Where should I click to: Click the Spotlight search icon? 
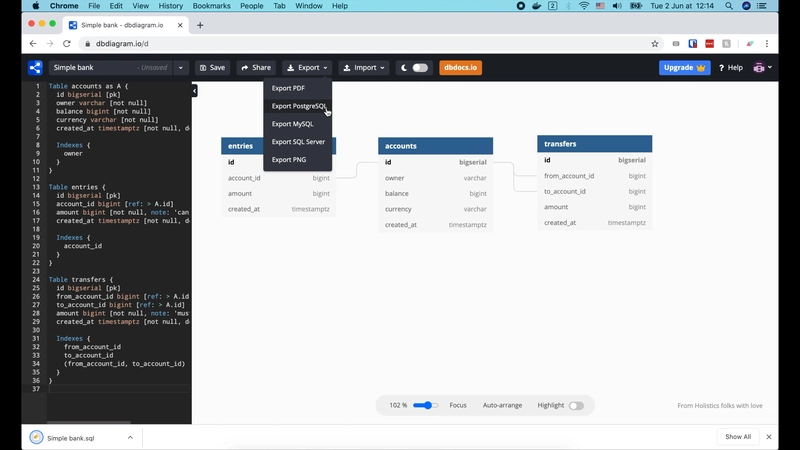tap(729, 6)
